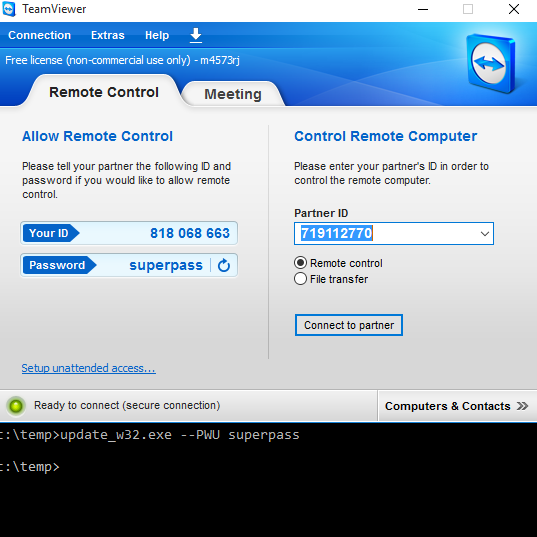Open the Setup unattended access link
537x537 pixels.
pyautogui.click(x=88, y=368)
